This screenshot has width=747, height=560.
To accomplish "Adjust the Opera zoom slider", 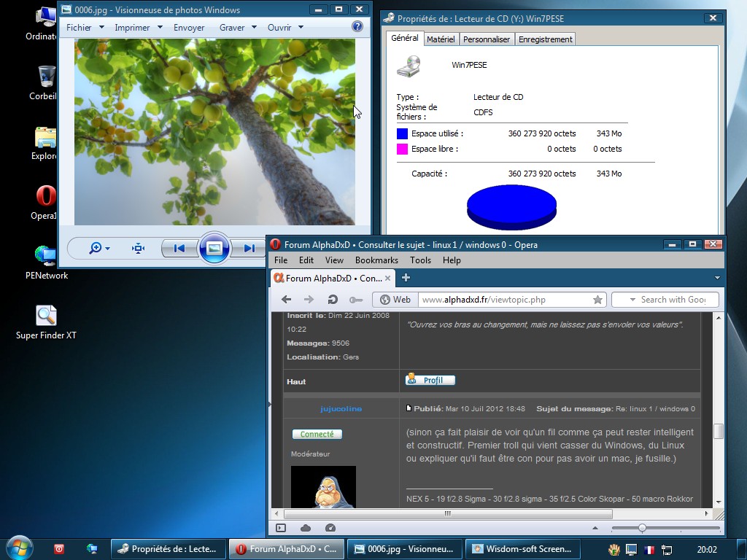I will (x=642, y=528).
